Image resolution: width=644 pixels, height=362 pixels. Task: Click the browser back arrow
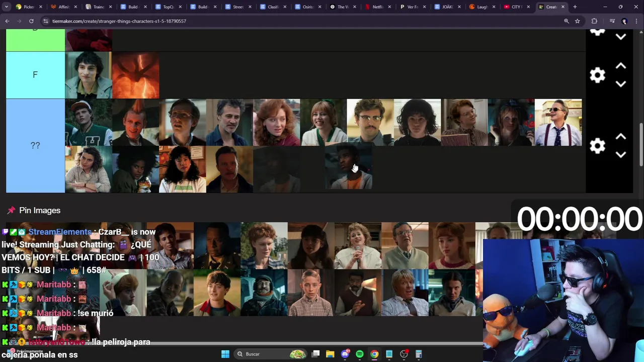pyautogui.click(x=7, y=21)
